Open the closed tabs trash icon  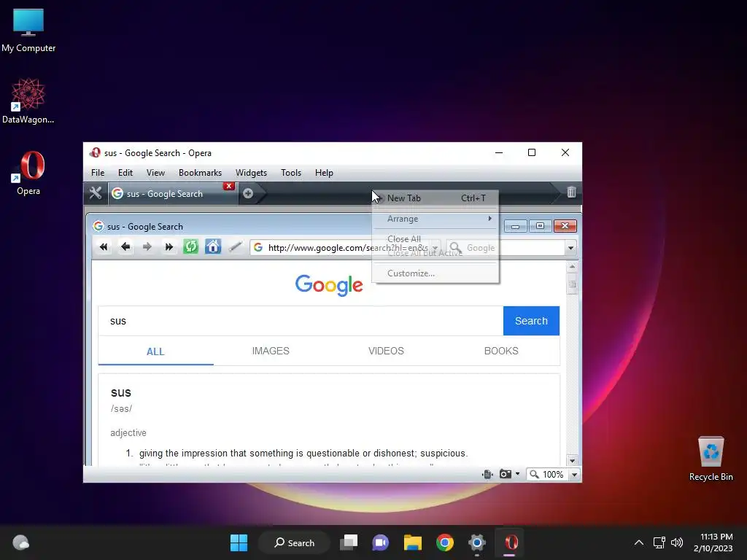click(x=571, y=192)
